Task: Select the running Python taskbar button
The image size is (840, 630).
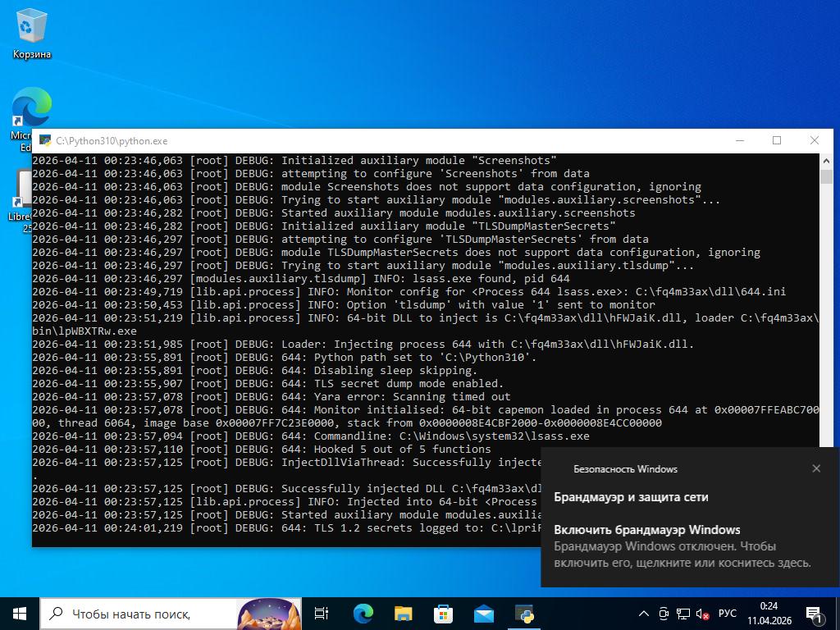Action: pos(524,613)
